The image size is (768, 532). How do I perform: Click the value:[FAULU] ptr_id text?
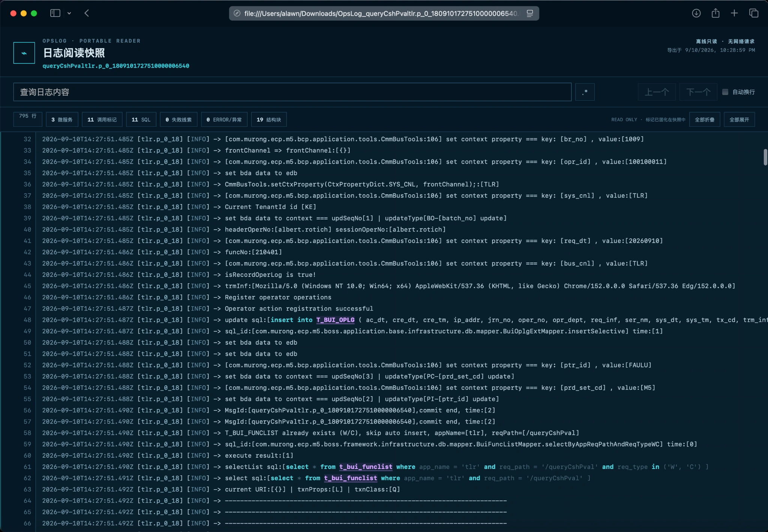[627, 365]
